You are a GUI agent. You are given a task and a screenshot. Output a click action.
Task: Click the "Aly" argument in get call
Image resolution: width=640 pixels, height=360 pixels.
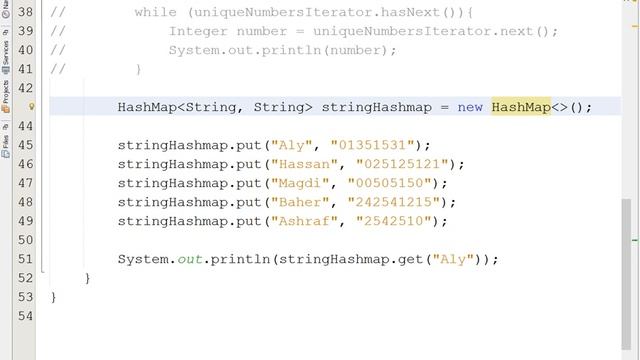pos(453,259)
